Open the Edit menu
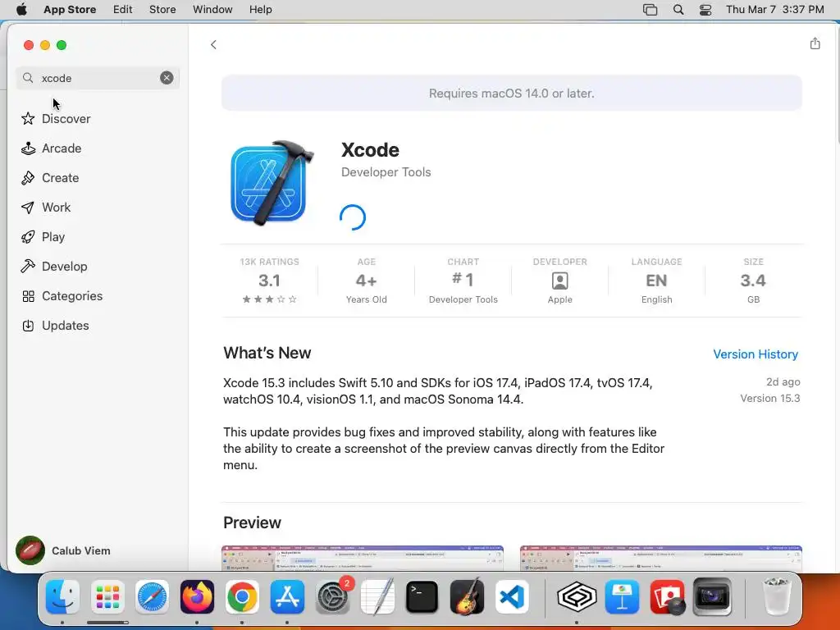 (x=123, y=9)
